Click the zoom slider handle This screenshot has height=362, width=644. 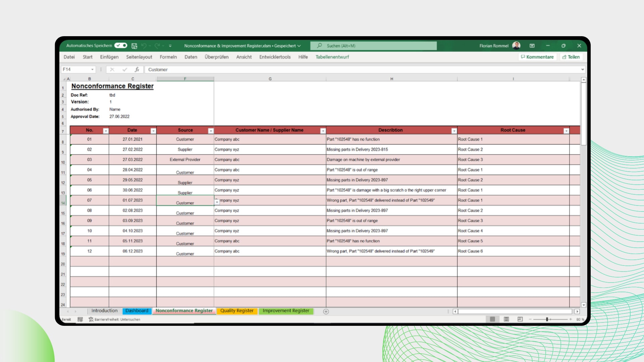click(x=547, y=319)
